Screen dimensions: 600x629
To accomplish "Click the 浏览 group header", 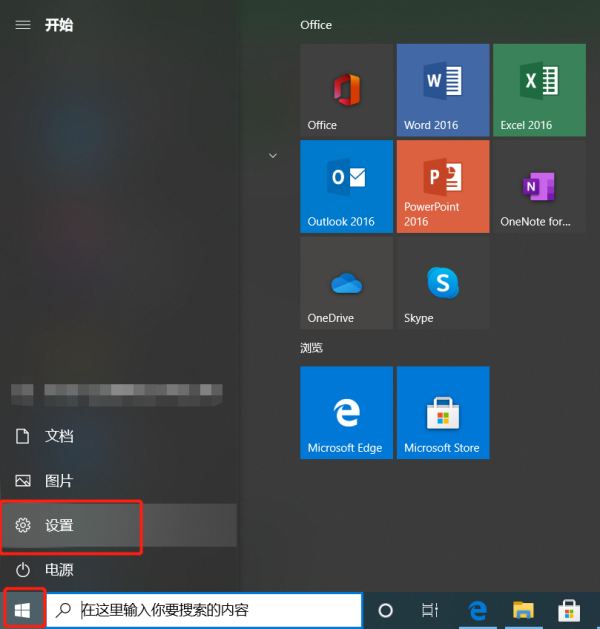I will [311, 347].
